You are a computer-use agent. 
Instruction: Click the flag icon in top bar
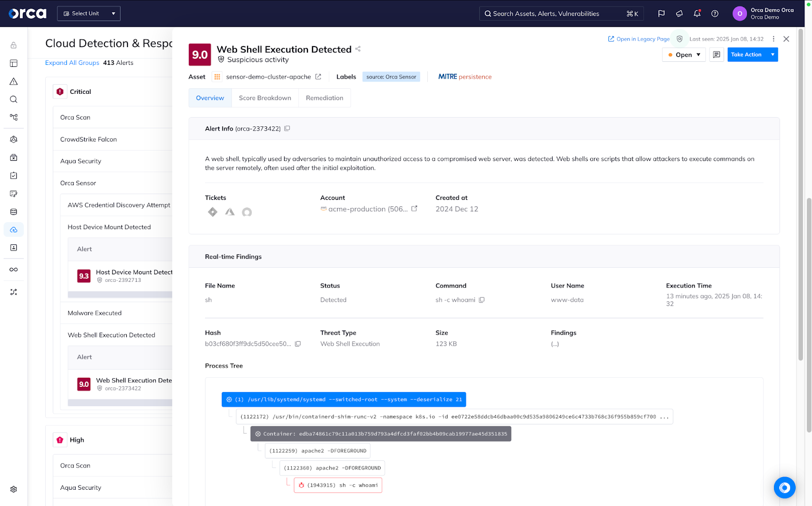pos(661,14)
